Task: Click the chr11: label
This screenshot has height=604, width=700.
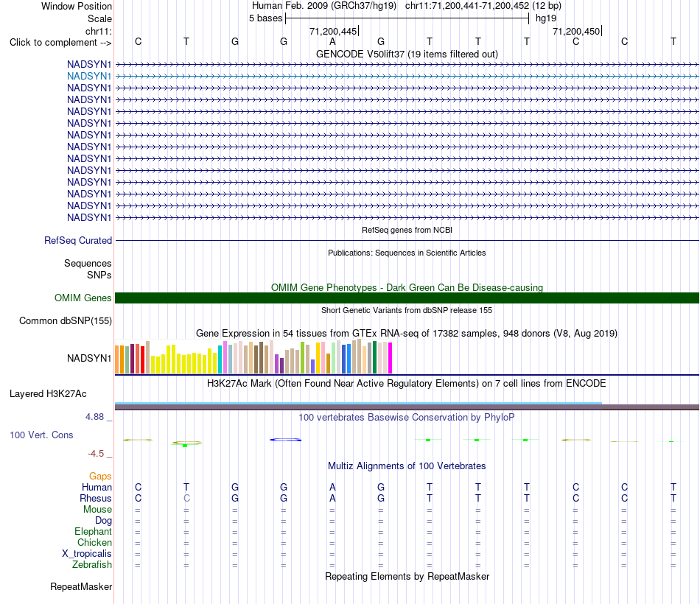Action: tap(98, 31)
